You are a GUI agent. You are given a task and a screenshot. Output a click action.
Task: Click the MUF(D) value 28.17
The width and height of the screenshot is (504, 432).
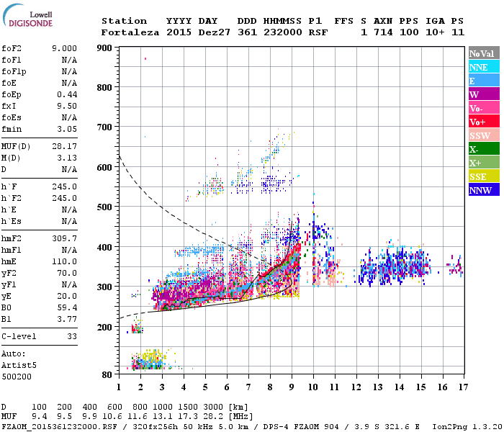point(65,147)
